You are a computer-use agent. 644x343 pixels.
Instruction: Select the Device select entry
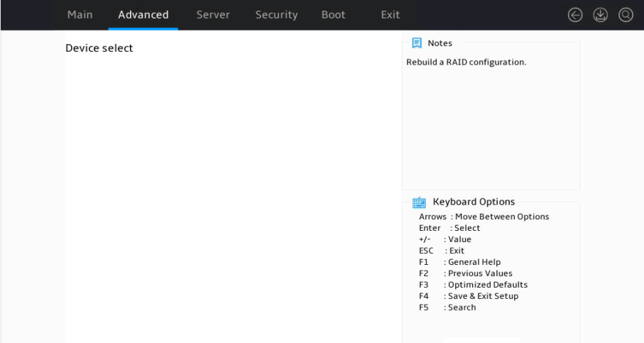99,48
